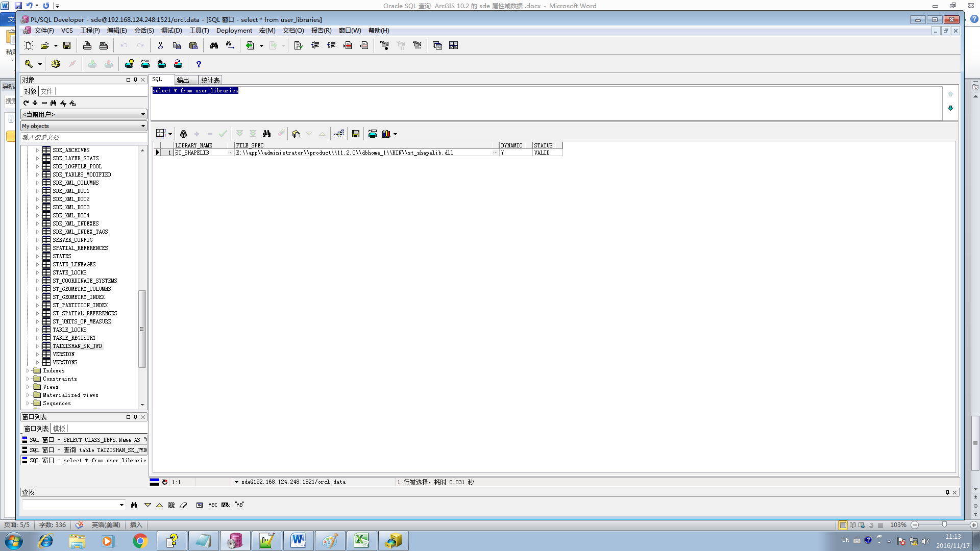Open the My objects filter dropdown
This screenshot has width=980, height=551.
pos(143,126)
